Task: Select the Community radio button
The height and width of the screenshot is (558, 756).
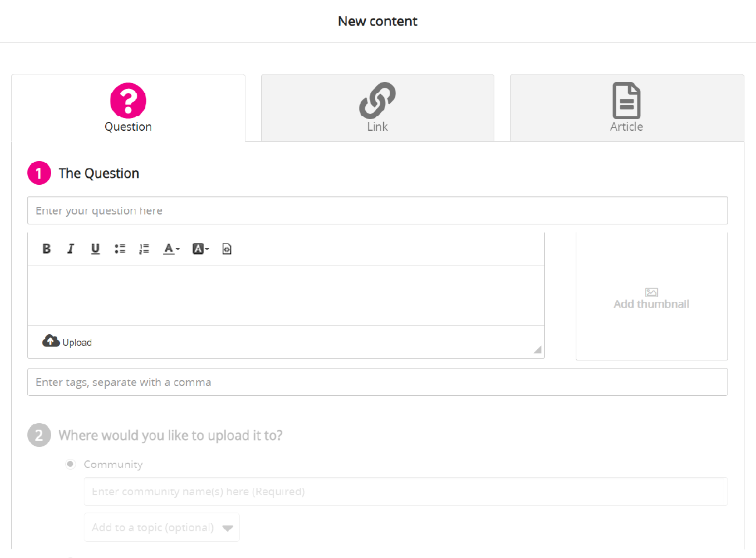Action: click(x=70, y=464)
